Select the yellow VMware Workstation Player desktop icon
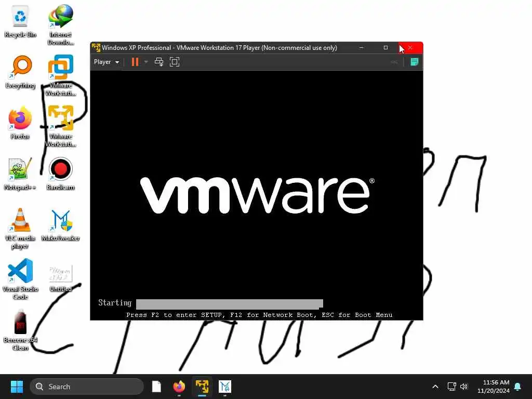This screenshot has height=399, width=532. 61,126
